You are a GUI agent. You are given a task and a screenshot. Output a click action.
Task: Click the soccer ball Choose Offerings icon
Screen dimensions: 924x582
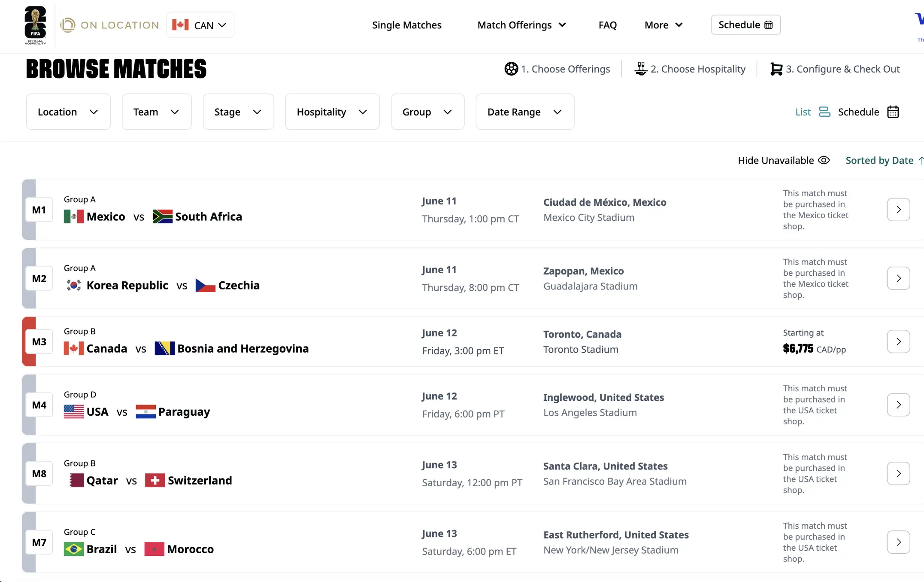tap(511, 69)
